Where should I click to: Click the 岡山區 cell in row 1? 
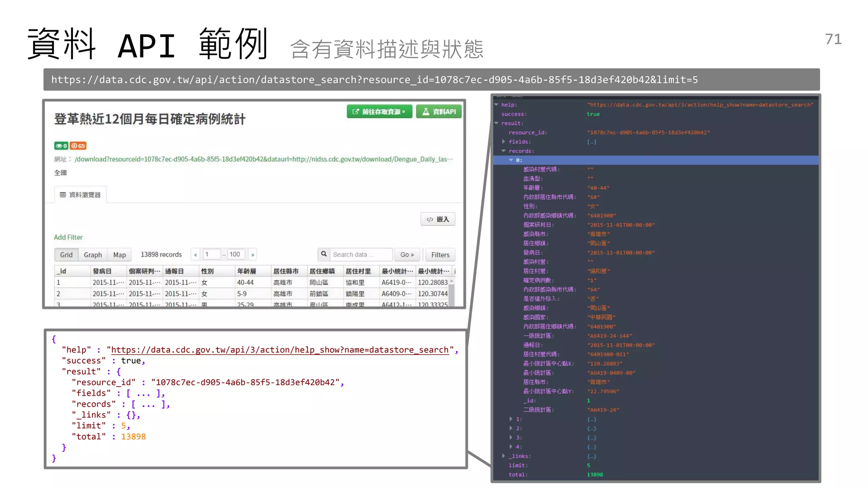tap(325, 283)
